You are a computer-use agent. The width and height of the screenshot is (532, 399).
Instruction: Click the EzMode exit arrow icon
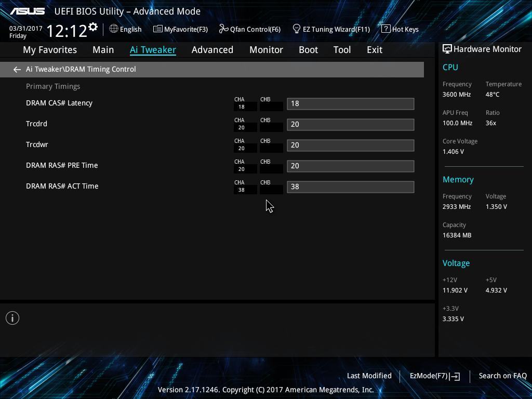[455, 376]
